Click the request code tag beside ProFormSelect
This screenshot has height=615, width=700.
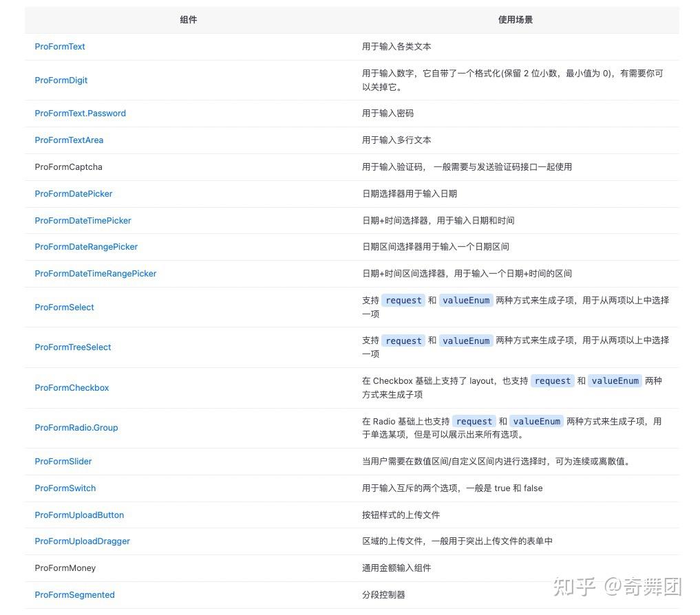(403, 300)
